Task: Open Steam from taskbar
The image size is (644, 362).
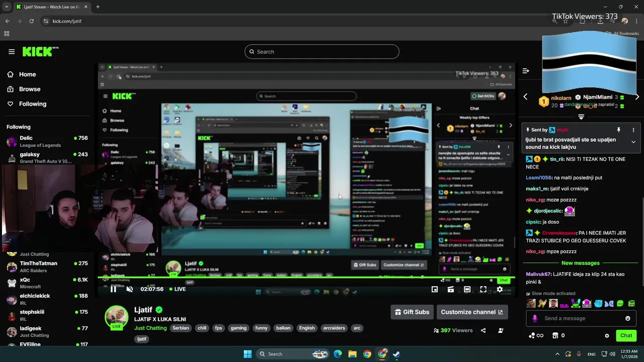Action: 396,354
